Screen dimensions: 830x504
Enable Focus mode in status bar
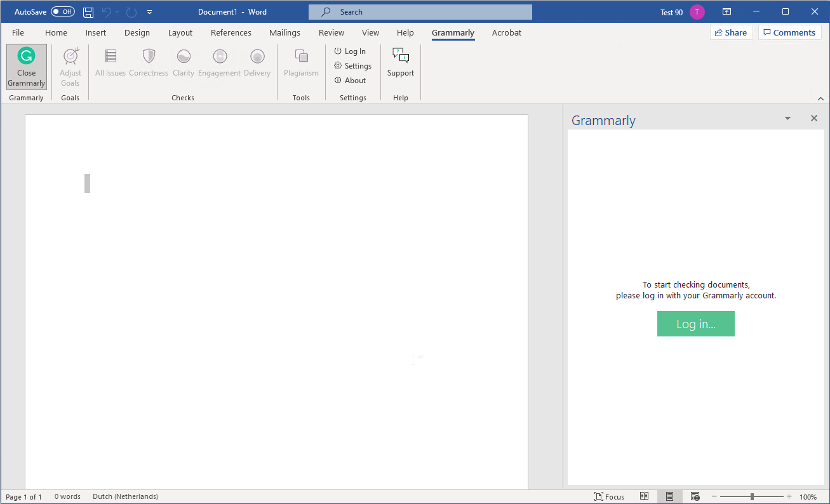click(609, 496)
